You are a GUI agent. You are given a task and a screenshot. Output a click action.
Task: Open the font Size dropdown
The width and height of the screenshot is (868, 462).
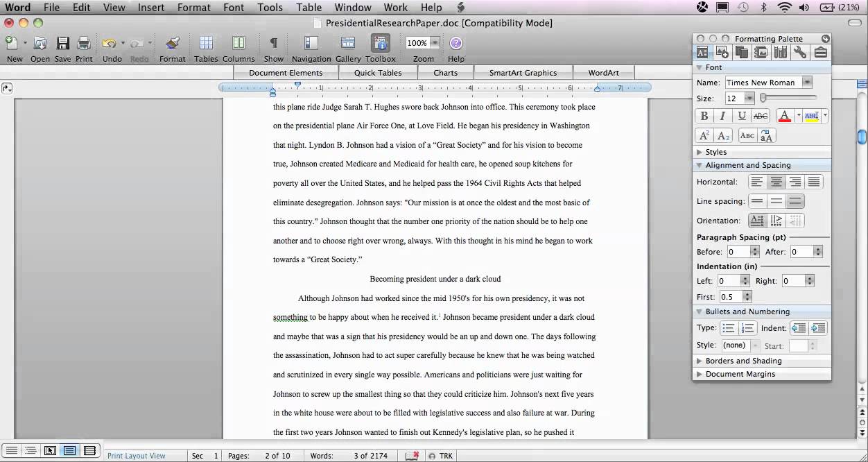(x=749, y=99)
